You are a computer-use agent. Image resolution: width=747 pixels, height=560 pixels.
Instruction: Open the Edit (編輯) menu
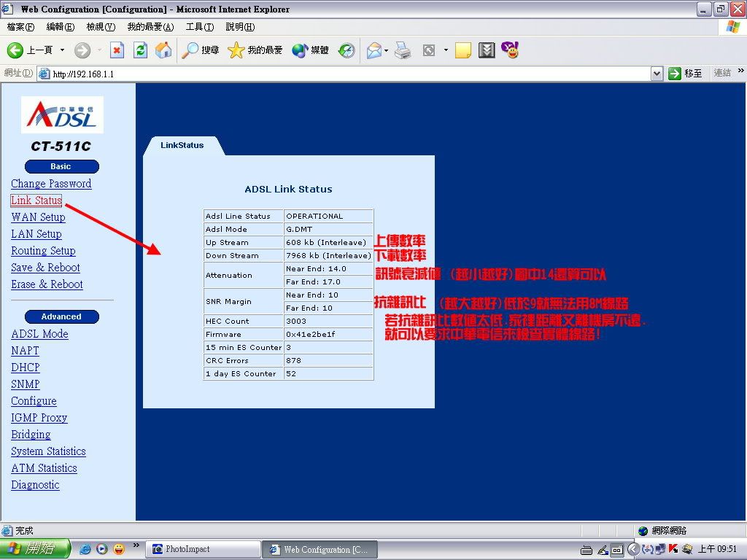click(61, 27)
